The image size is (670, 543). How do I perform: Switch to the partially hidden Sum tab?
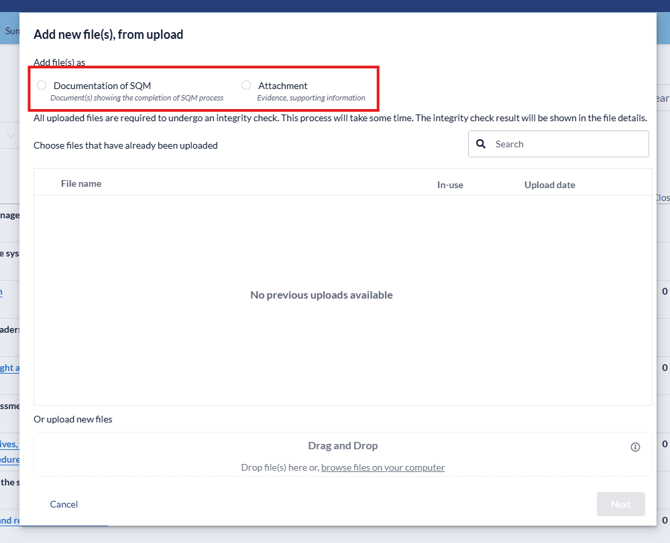coord(11,31)
